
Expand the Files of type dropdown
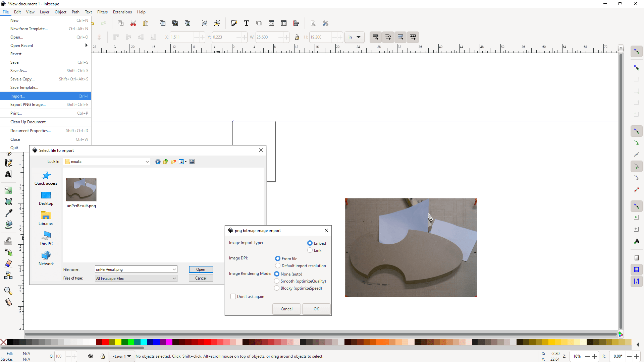(x=174, y=278)
